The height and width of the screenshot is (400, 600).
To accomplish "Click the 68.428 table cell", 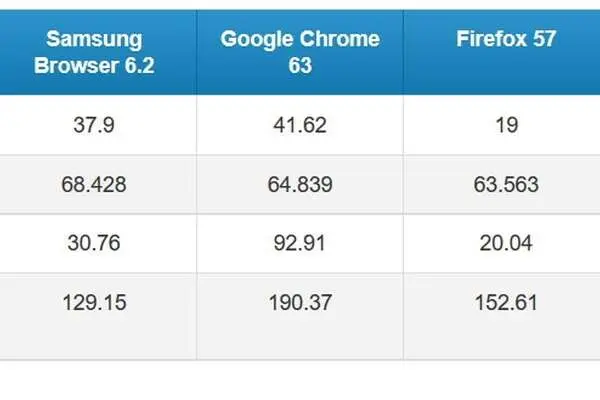I will tap(94, 184).
